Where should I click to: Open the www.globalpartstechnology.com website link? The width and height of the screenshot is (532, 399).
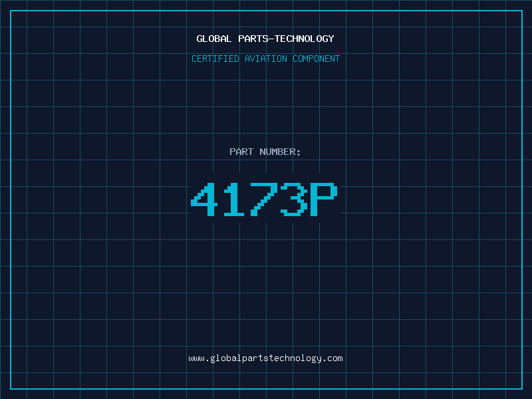pos(265,358)
